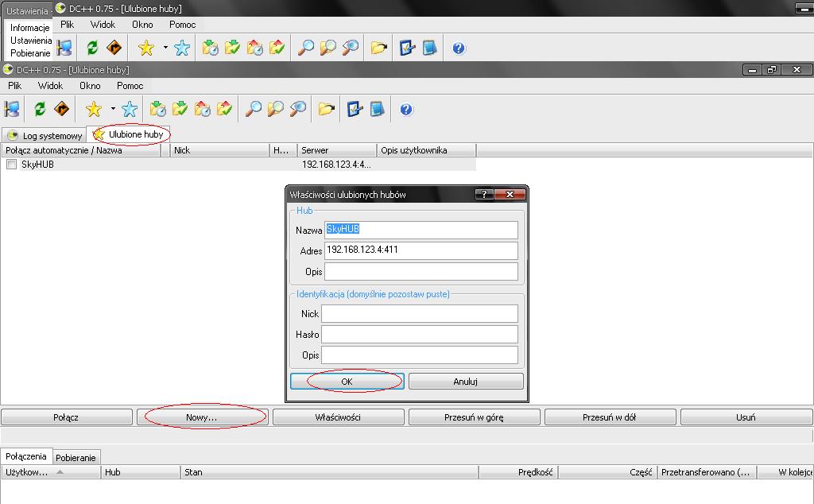Open Search magnifier in lower toolbar
The height and width of the screenshot is (504, 814).
254,109
